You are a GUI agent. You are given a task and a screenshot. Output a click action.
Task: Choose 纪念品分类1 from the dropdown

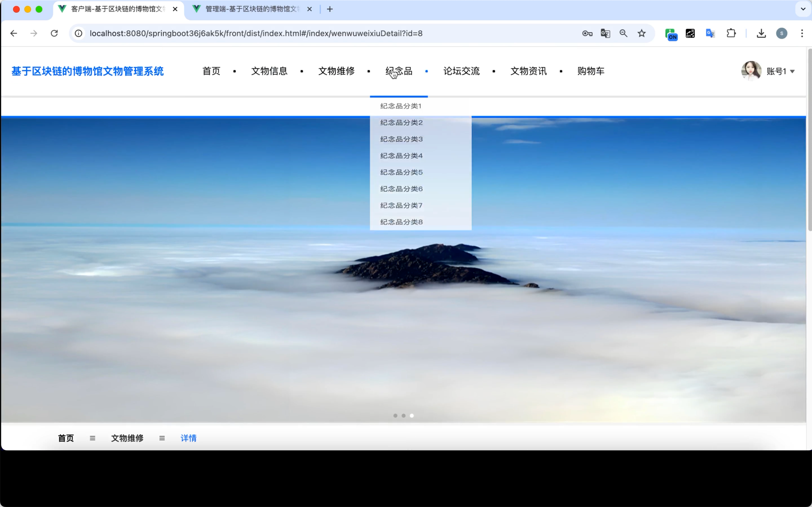421,106
